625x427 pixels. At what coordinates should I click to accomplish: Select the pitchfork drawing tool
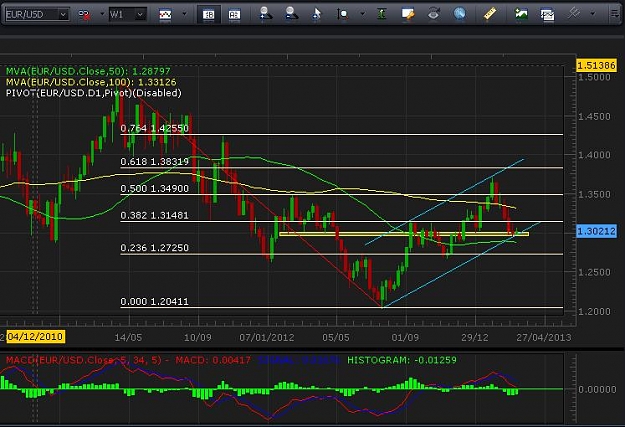click(x=574, y=14)
